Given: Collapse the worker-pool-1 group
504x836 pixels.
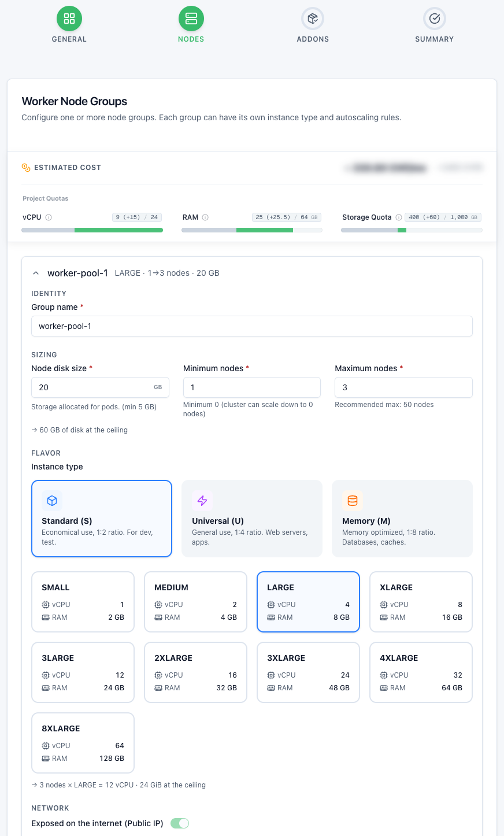Looking at the screenshot, I should coord(36,273).
